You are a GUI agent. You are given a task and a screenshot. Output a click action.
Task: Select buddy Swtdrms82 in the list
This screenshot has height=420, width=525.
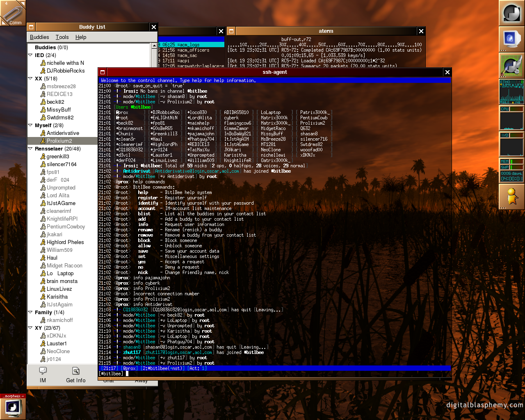coord(62,118)
